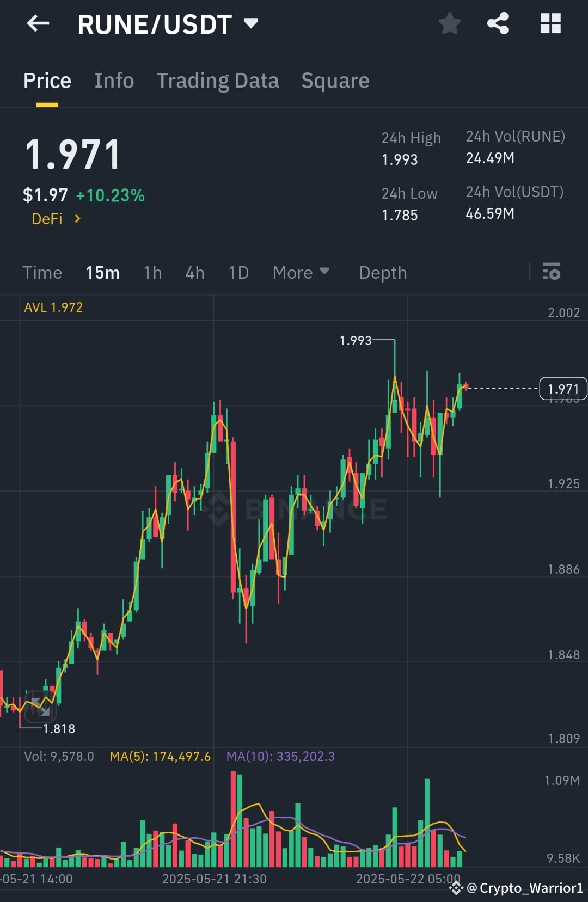Add RUNE/USDT to favorites via star icon
The image size is (588, 902).
pyautogui.click(x=449, y=23)
